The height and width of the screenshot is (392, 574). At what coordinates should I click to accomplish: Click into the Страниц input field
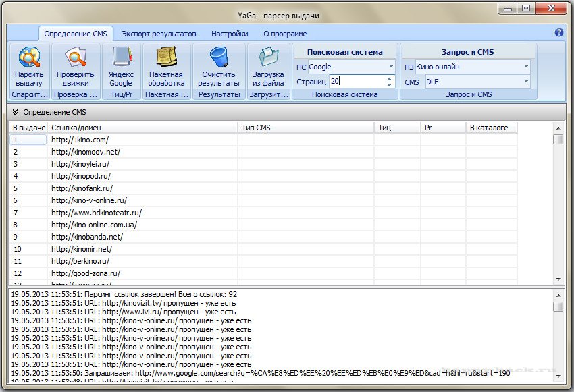(x=357, y=82)
